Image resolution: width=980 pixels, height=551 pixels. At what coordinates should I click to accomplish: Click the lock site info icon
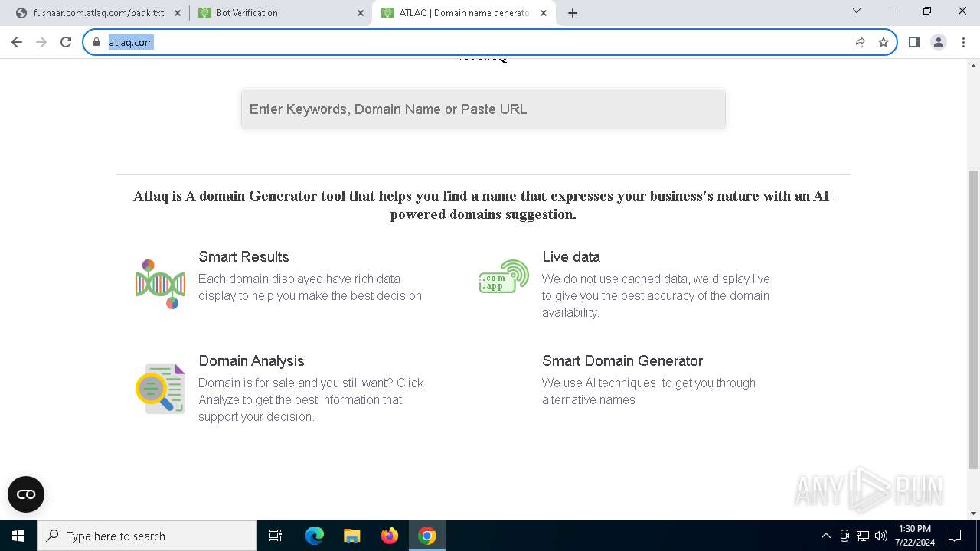(96, 42)
